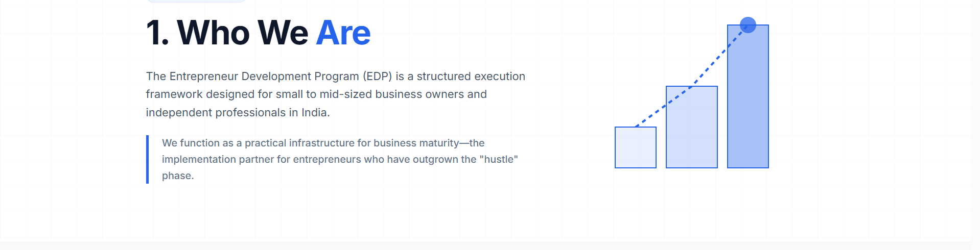This screenshot has height=250, width=980.
Task: Click the blue vertical quote bar
Action: point(147,159)
